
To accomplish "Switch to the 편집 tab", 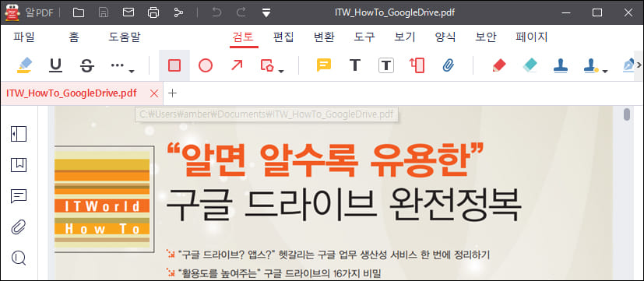I will click(283, 37).
